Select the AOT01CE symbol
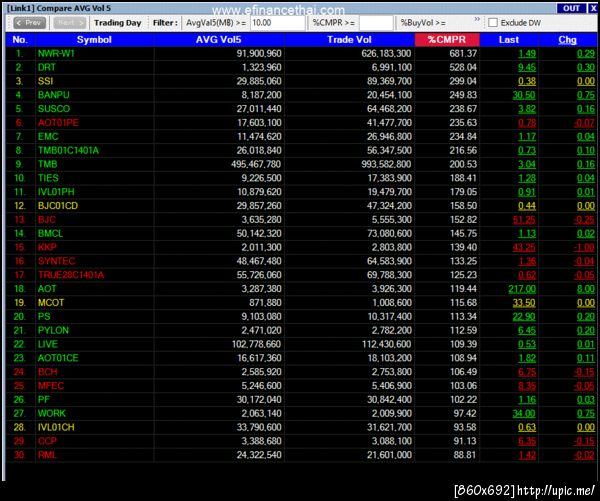600x501 pixels. 58,358
